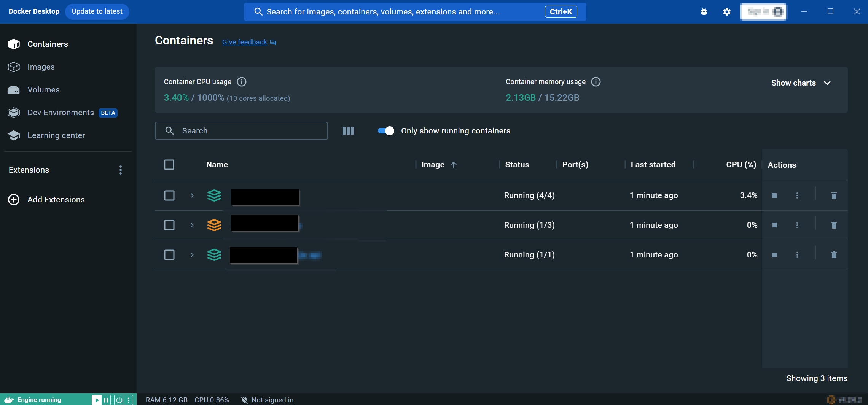Open the column chooser icon
The width and height of the screenshot is (868, 405).
pyautogui.click(x=348, y=131)
